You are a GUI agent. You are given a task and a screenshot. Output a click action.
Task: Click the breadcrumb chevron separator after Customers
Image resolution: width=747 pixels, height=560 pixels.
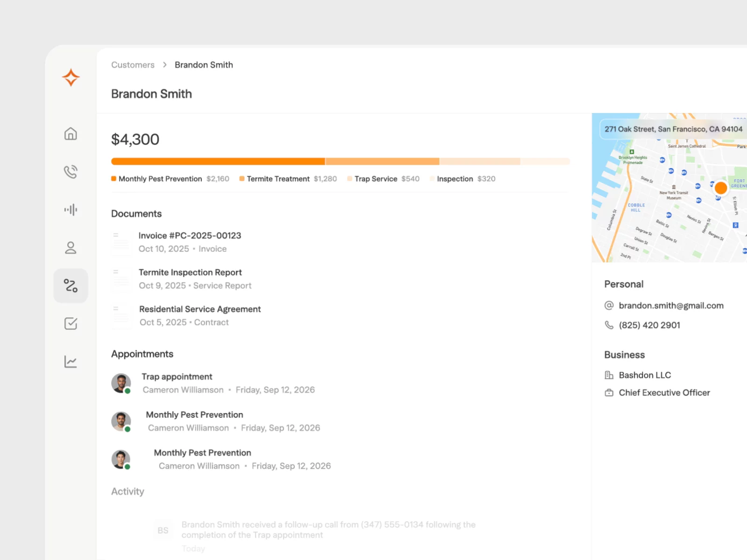click(x=165, y=65)
